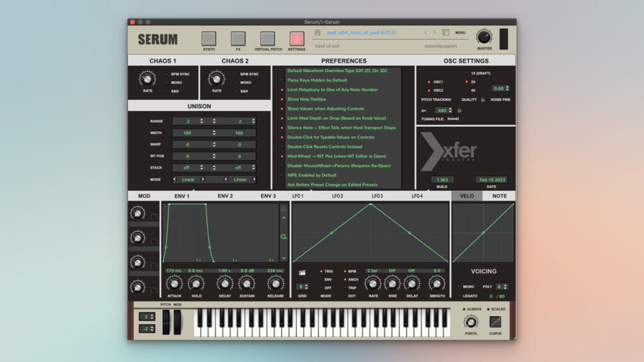The width and height of the screenshot is (644, 362).
Task: Open the LFO shape folder icon
Action: [302, 273]
